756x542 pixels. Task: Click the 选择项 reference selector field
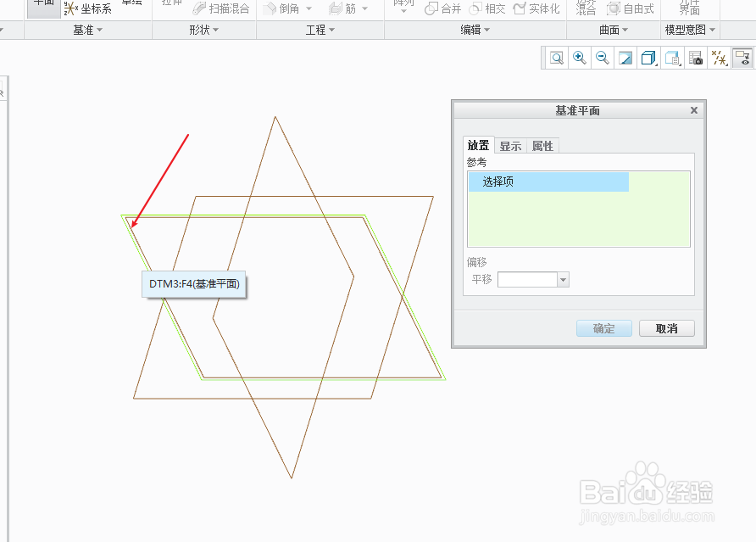tap(548, 182)
